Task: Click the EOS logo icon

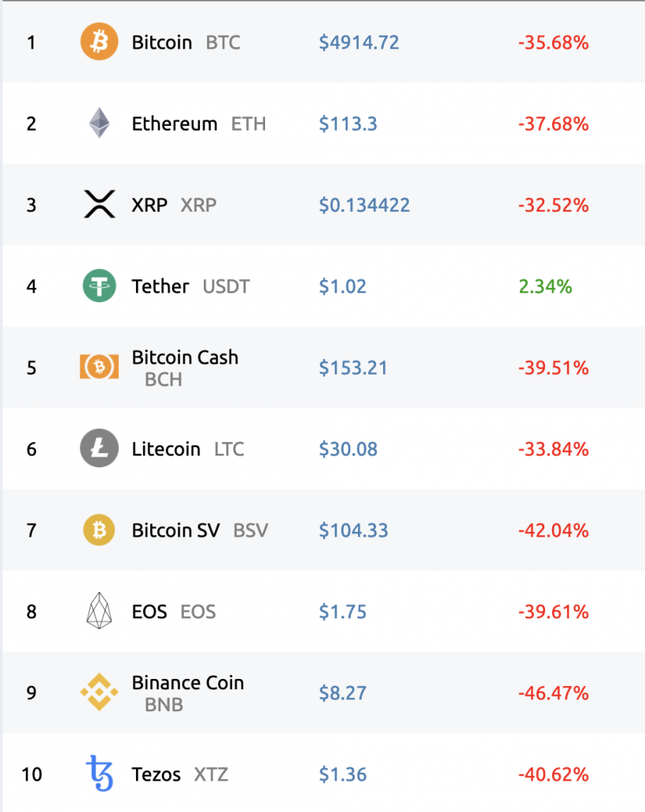Action: (99, 611)
